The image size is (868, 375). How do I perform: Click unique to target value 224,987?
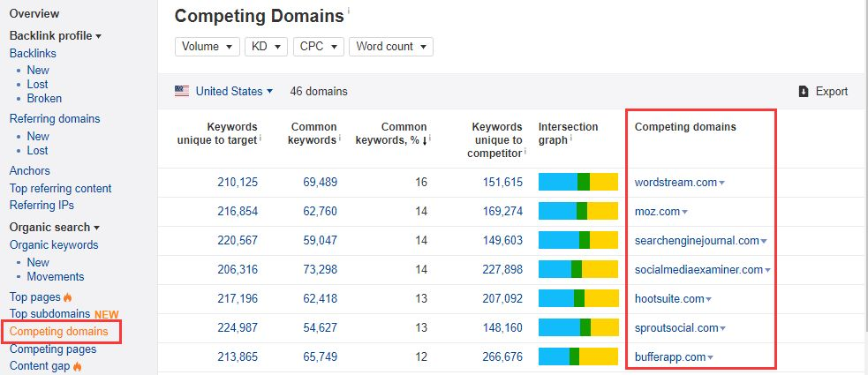[238, 328]
